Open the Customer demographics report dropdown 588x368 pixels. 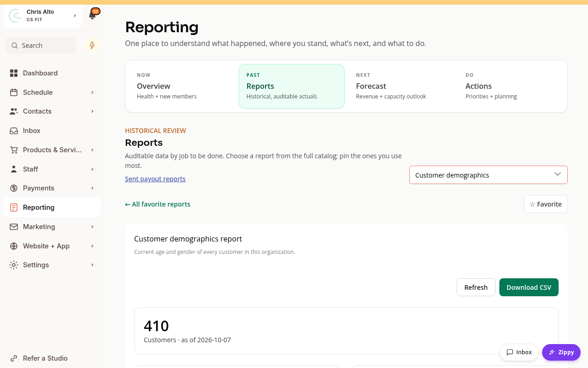point(488,175)
